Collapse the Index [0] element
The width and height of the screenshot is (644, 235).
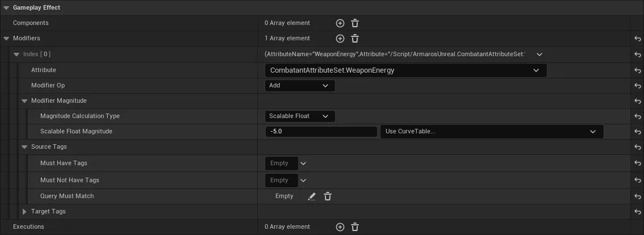pyautogui.click(x=16, y=54)
